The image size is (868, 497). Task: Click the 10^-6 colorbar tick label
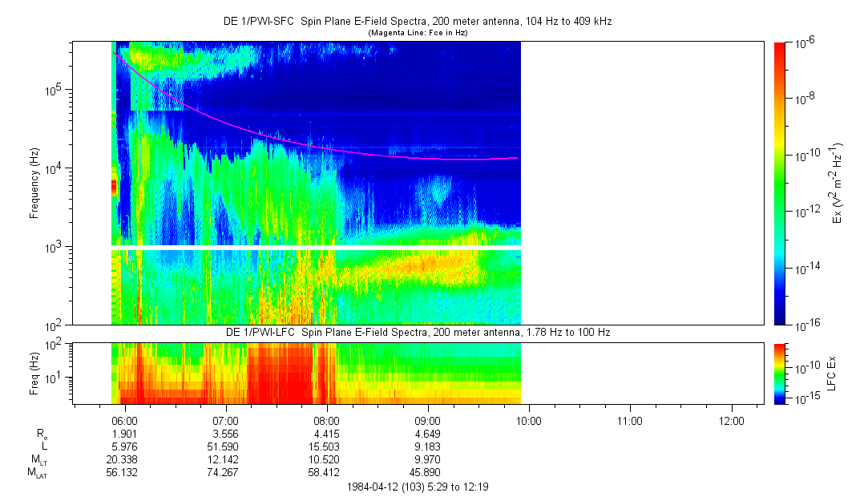coord(803,42)
